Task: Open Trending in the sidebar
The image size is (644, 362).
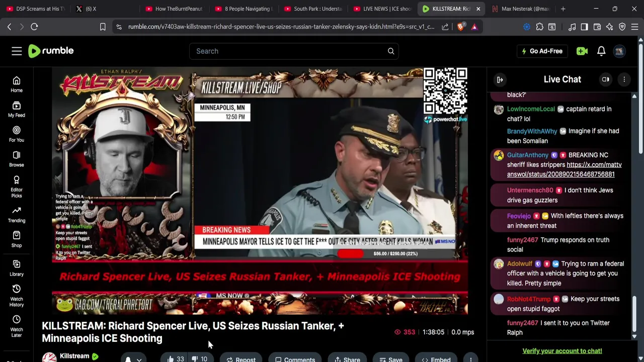Action: 17,215
